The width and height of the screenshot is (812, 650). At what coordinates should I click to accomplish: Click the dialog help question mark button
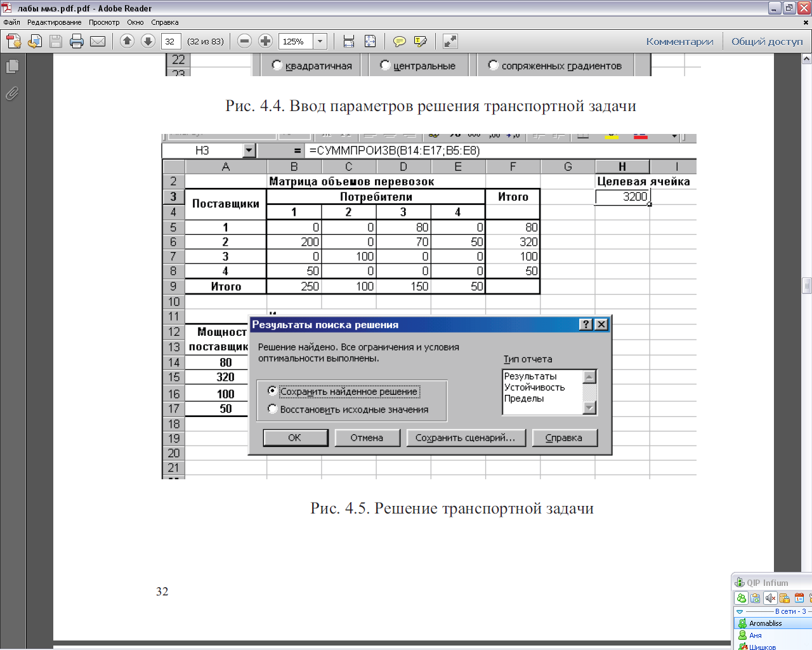pyautogui.click(x=586, y=324)
